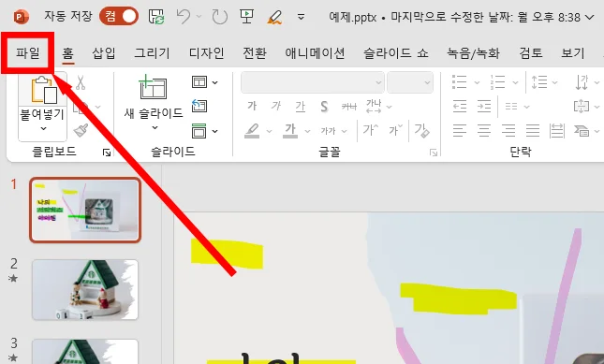
Task: Toggle Align Right paragraph alignment
Action: coord(508,130)
